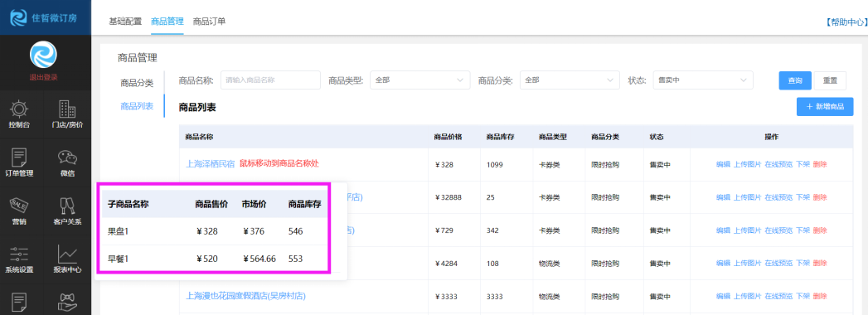The width and height of the screenshot is (868, 315).
Task: Switch to the 商品订单 tab
Action: coord(209,21)
